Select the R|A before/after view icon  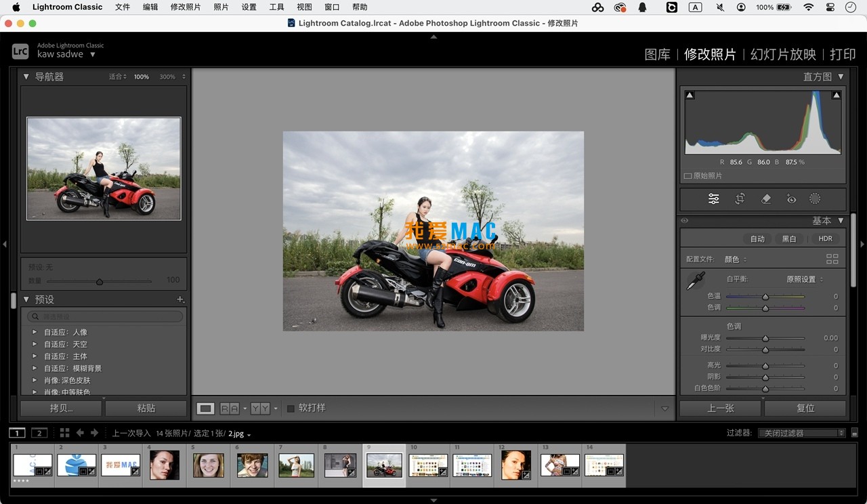pyautogui.click(x=230, y=408)
